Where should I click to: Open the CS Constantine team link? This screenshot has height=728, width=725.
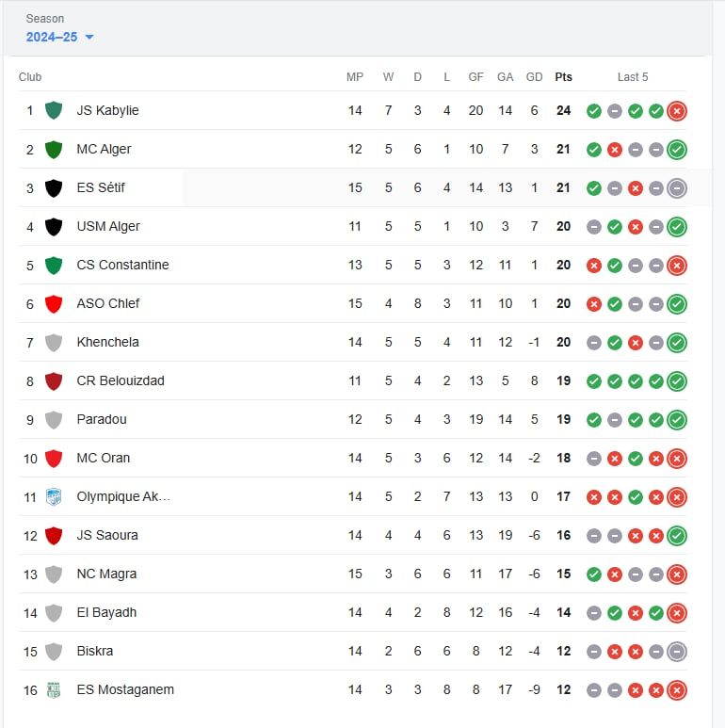(x=122, y=265)
